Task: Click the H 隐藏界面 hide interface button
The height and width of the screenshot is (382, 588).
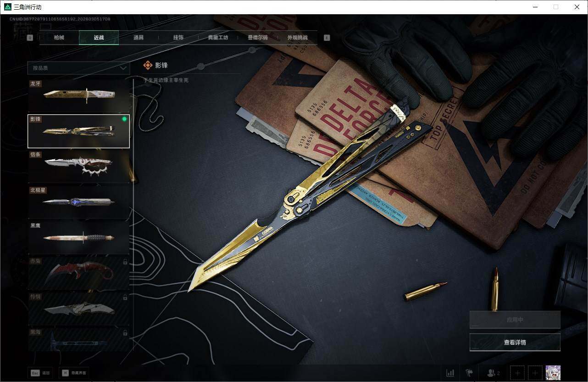Action: [74, 373]
